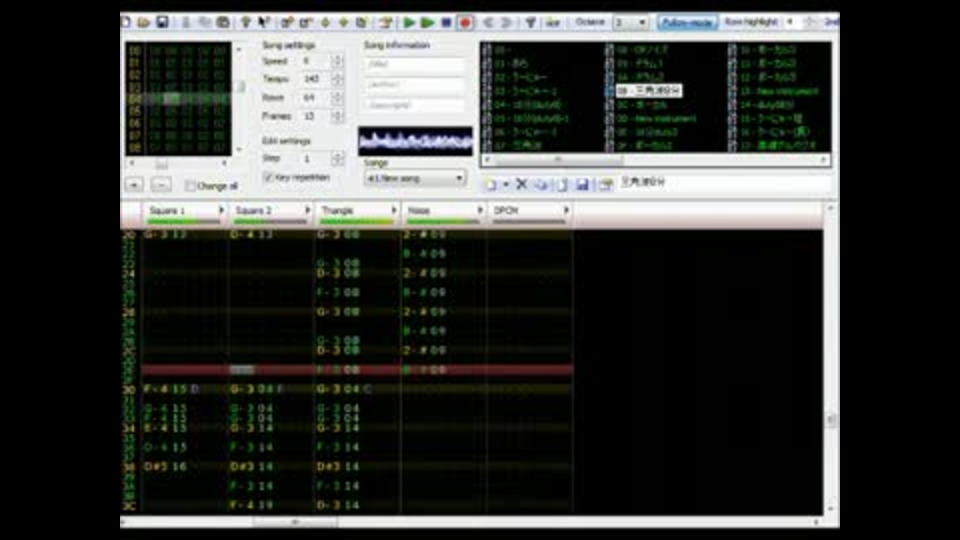Save the module using the floppy icon
This screenshot has height=540, width=960.
(x=162, y=23)
